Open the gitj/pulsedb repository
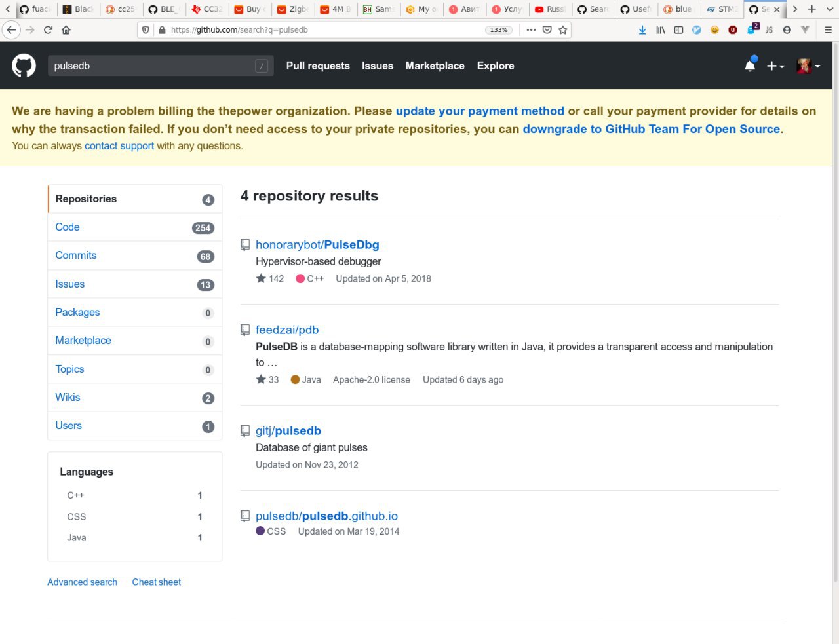This screenshot has height=644, width=839. [288, 430]
